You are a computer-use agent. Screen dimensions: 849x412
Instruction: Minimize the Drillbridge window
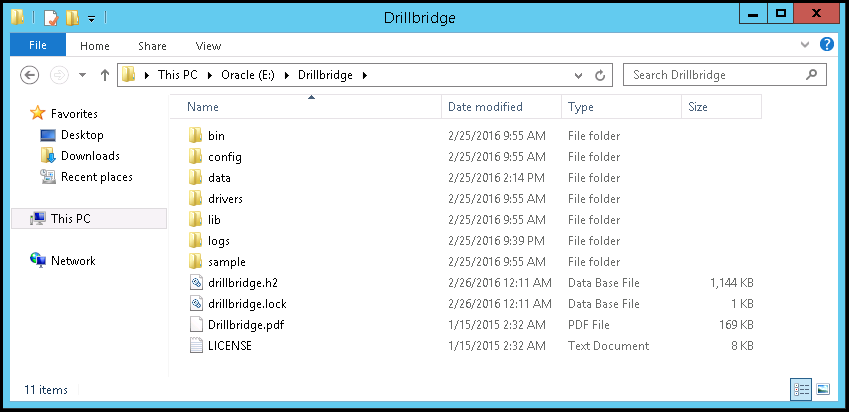tap(753, 14)
